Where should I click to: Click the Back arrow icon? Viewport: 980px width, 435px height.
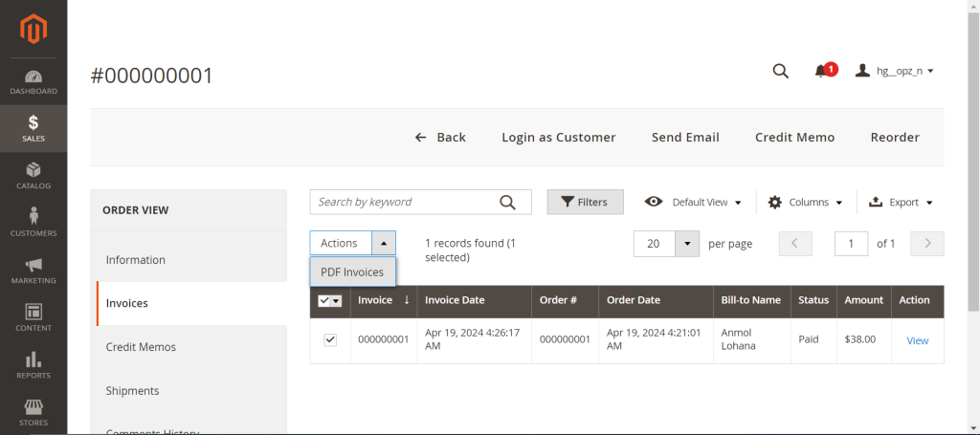click(x=421, y=138)
